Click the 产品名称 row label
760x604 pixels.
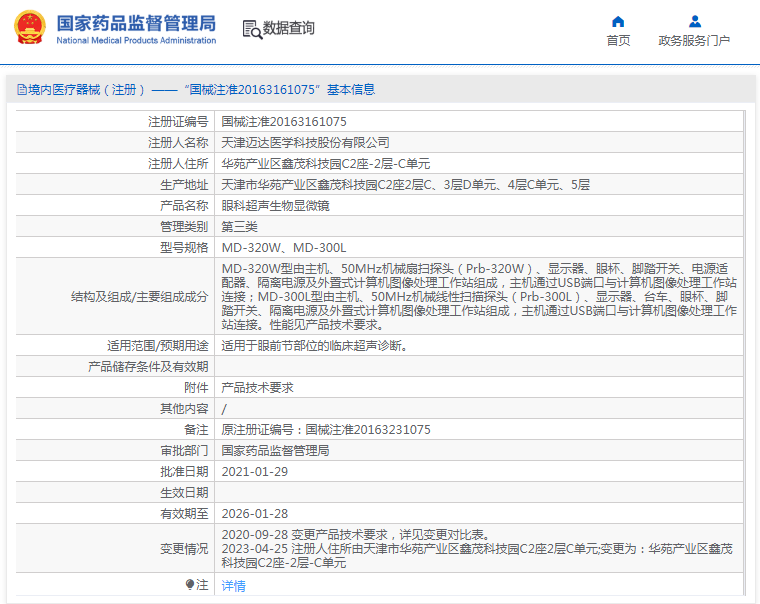tap(184, 206)
